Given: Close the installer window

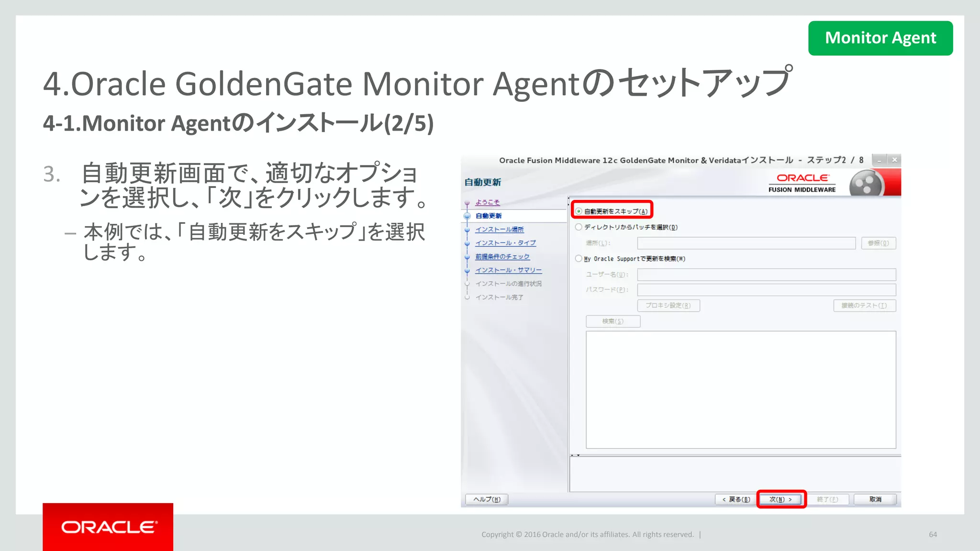Looking at the screenshot, I should coord(894,160).
